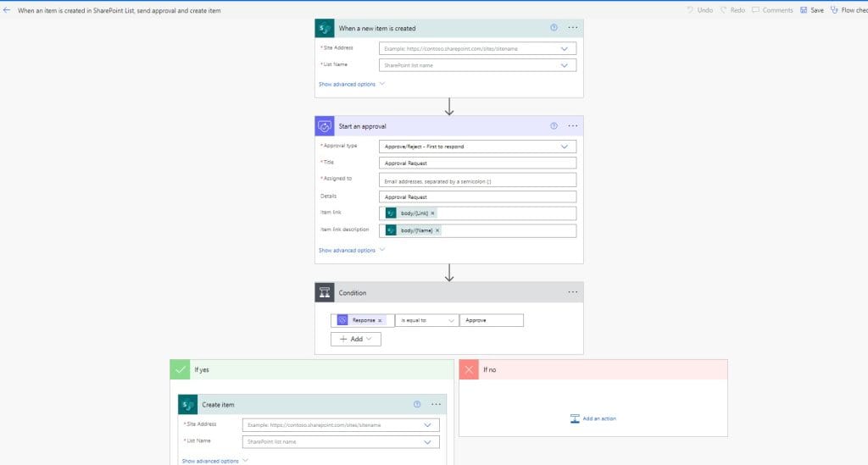Expand Start an approval advanced options

click(352, 251)
